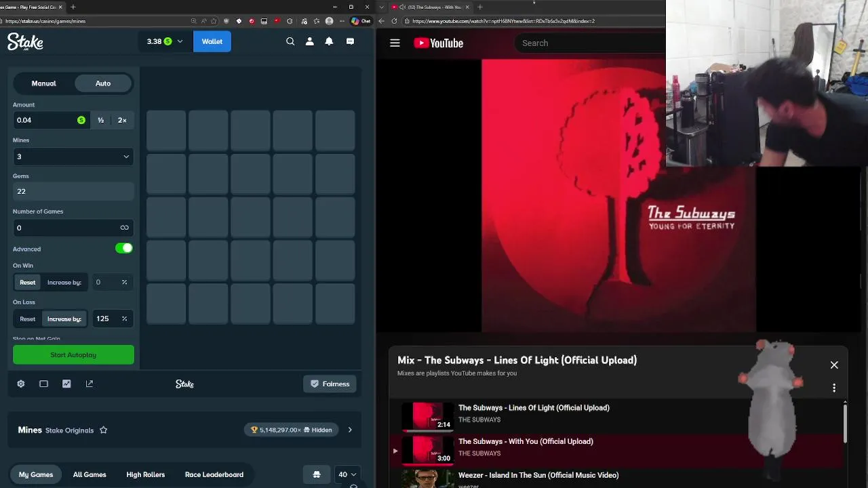Click On Win percentage field
This screenshot has width=868, height=488.
111,282
